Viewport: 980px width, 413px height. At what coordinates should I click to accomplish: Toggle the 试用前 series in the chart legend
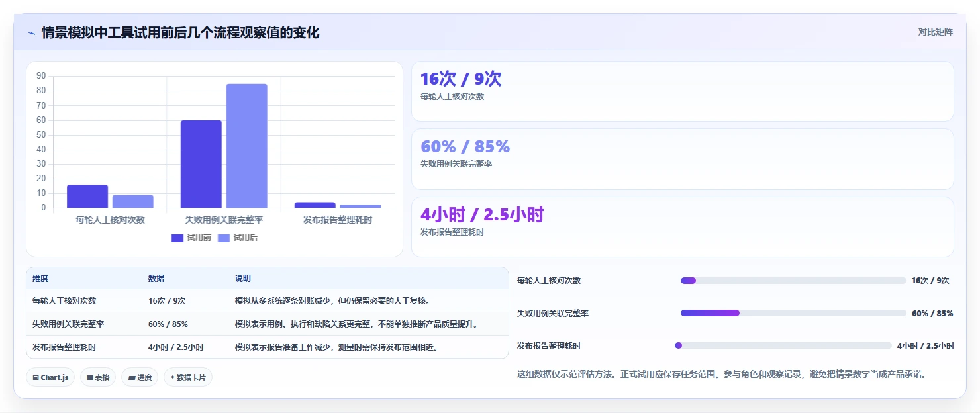tap(191, 238)
